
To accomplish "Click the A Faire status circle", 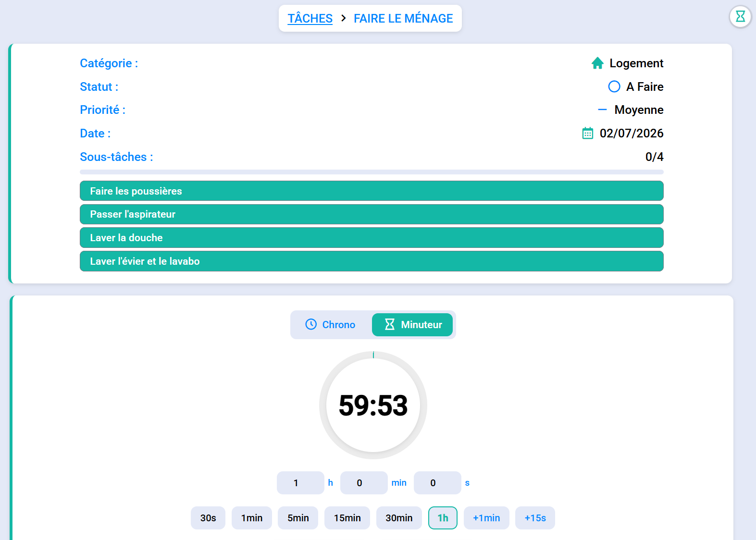I will pos(614,86).
